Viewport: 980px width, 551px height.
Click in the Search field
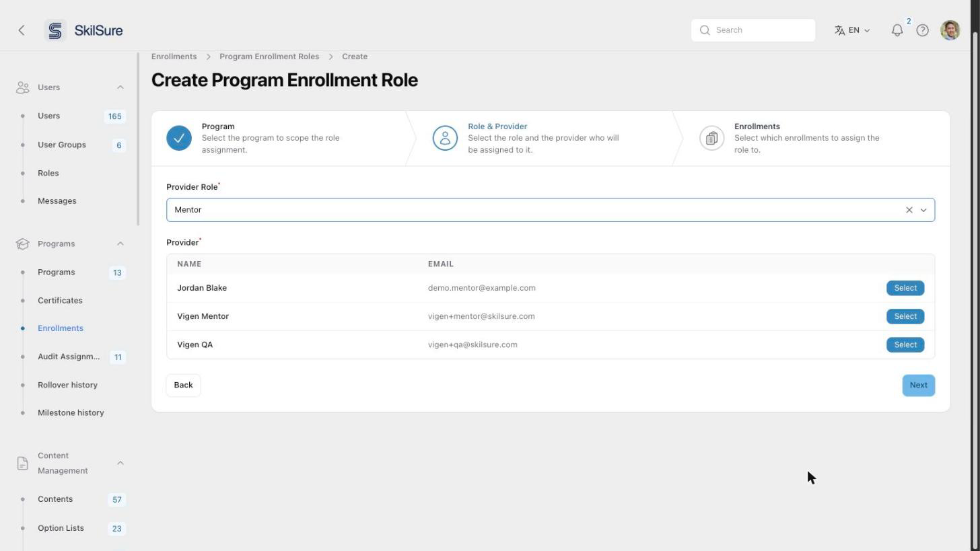coord(753,30)
